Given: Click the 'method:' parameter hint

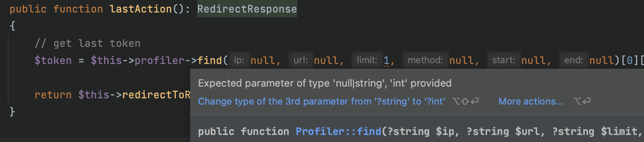Looking at the screenshot, I should click(x=425, y=60).
